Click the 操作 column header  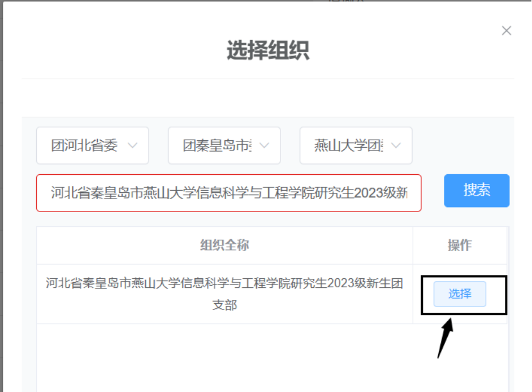[460, 245]
